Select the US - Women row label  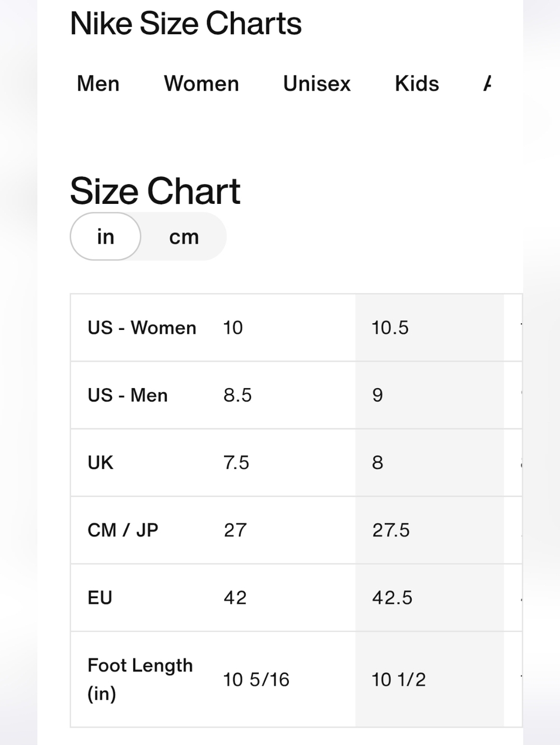(142, 328)
